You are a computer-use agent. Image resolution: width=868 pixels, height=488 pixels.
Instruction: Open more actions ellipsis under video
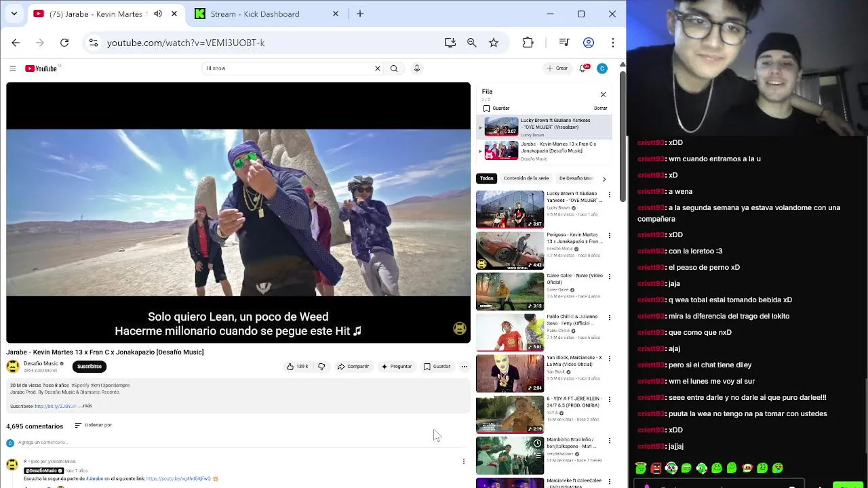click(x=465, y=367)
